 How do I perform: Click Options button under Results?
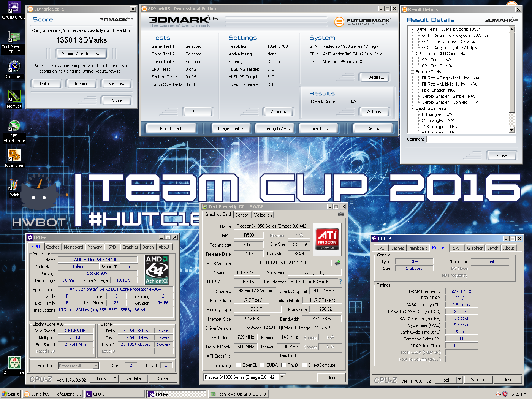point(375,112)
